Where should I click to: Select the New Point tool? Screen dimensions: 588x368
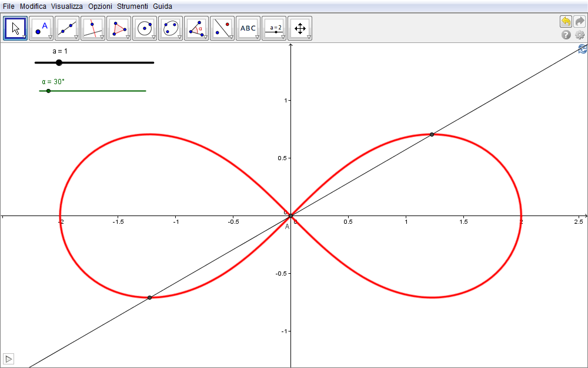[x=41, y=28]
